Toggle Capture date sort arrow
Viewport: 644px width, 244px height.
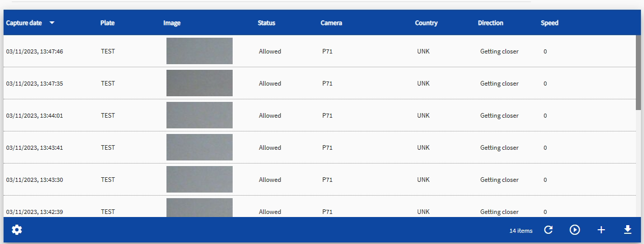click(x=52, y=23)
